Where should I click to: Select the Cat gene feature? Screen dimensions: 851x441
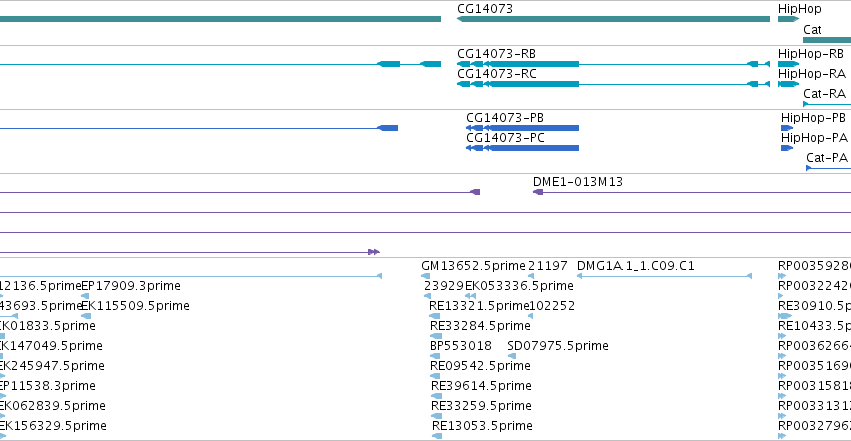click(827, 40)
